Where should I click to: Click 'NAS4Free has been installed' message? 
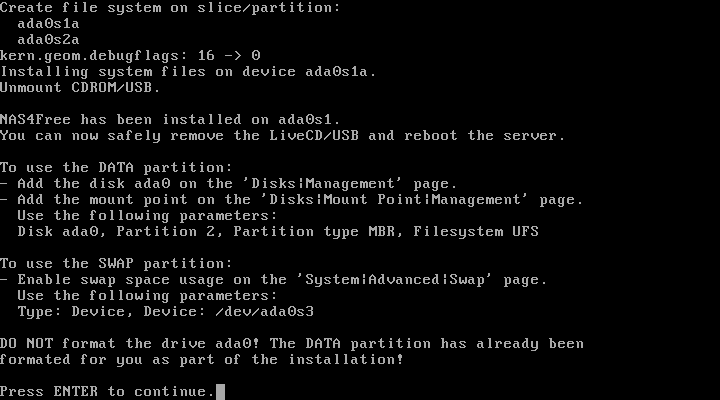[170, 120]
